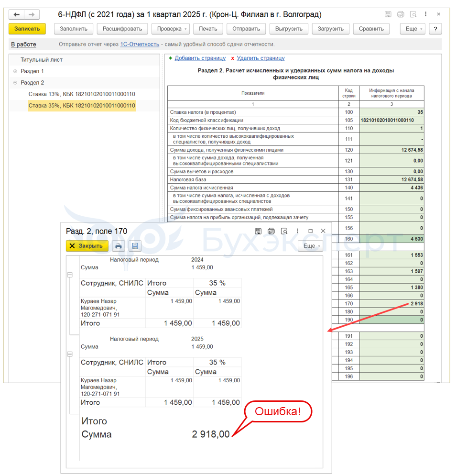Close field 170 dialog with X icon
Viewport: 467px width, 476px height.
(323, 232)
